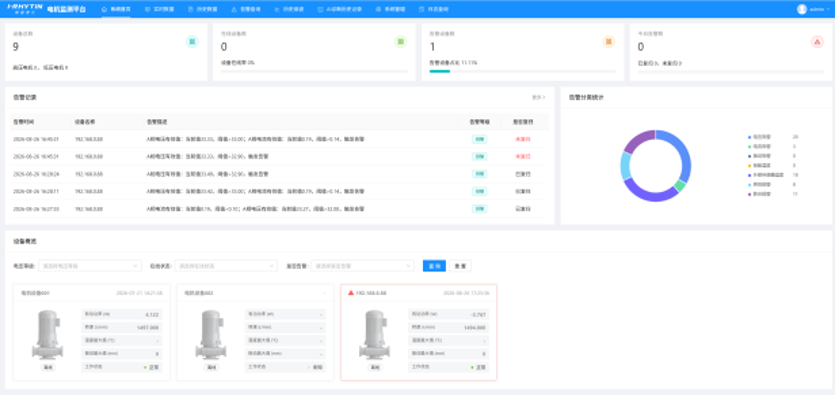This screenshot has width=835, height=395.
Task: Click the admin avatar icon
Action: pyautogui.click(x=801, y=9)
